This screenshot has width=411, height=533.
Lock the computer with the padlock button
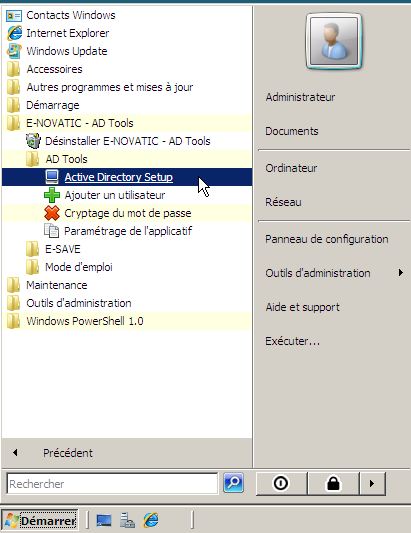point(333,483)
